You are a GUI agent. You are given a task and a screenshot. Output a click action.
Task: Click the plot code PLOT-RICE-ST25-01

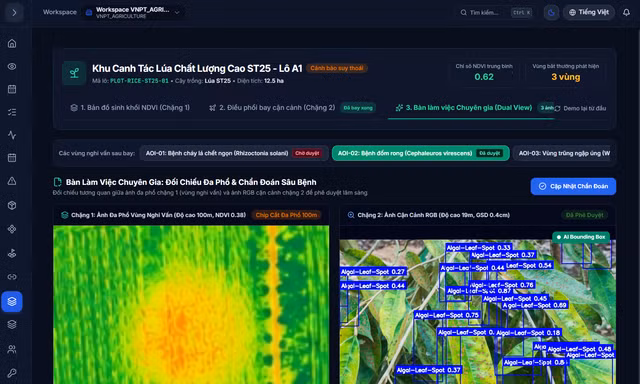[x=139, y=81]
